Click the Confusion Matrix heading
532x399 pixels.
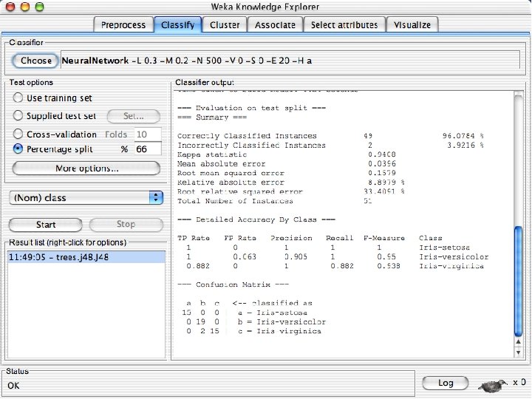tap(233, 284)
